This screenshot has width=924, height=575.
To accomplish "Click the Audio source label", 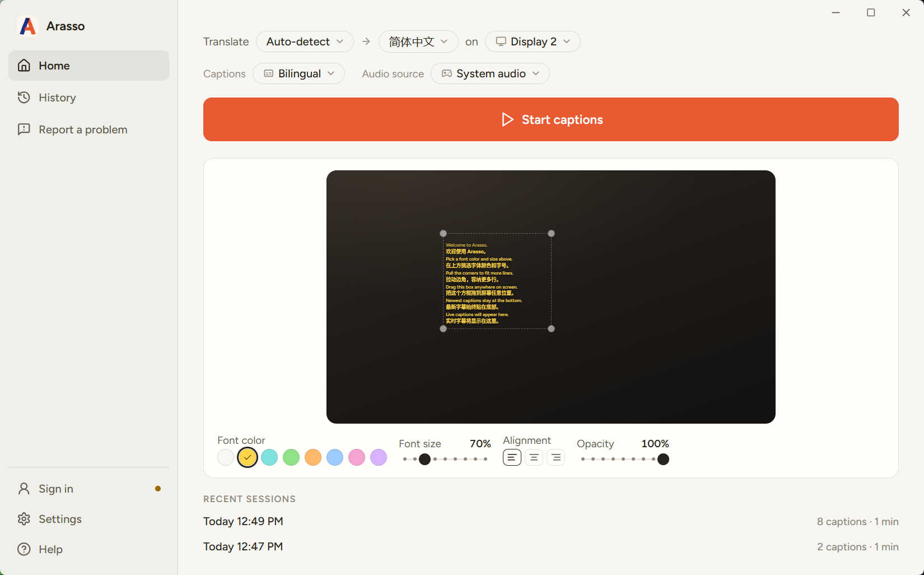I will [393, 73].
